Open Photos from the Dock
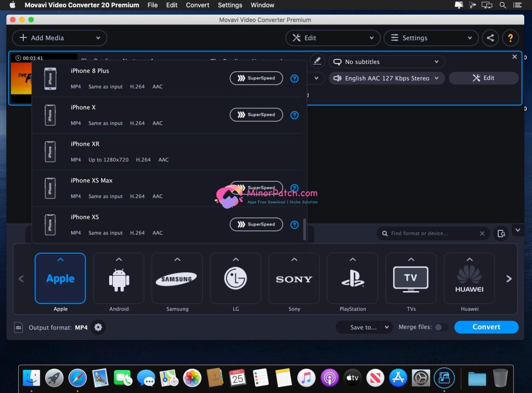This screenshot has height=393, width=532. tap(192, 378)
